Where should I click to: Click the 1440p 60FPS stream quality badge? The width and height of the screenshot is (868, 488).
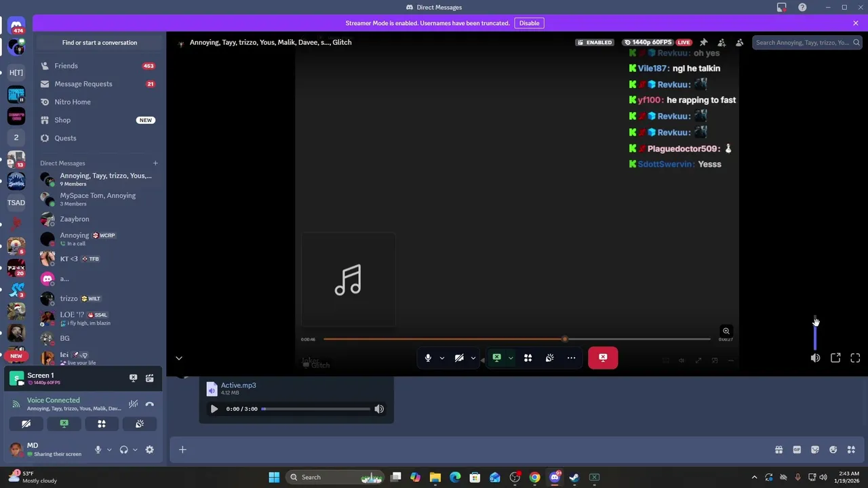click(650, 42)
